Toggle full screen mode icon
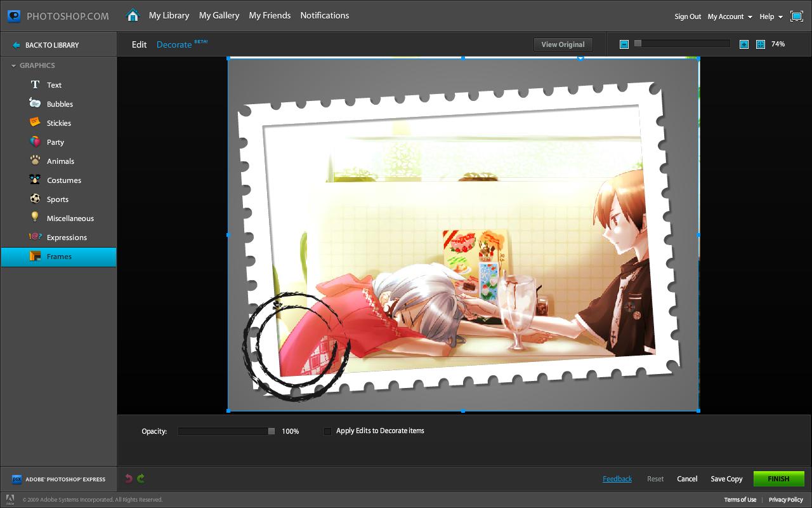The height and width of the screenshot is (508, 812). pos(797,16)
